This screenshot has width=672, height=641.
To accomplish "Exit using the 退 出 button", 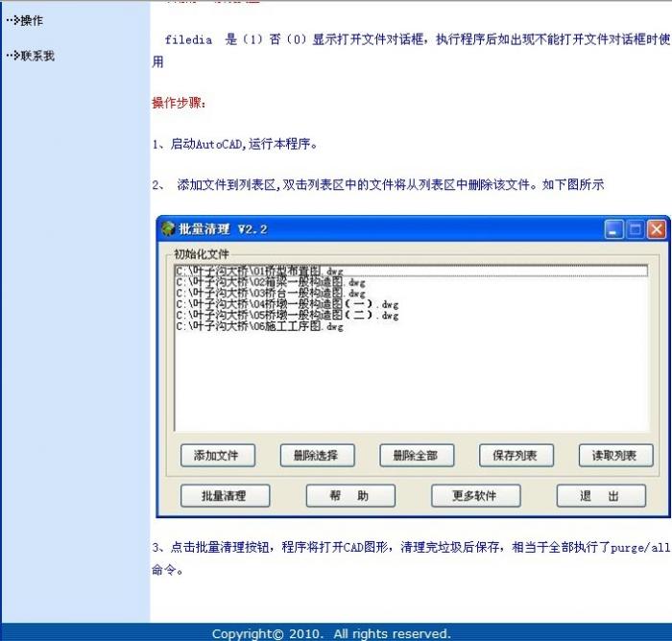I will (x=599, y=496).
